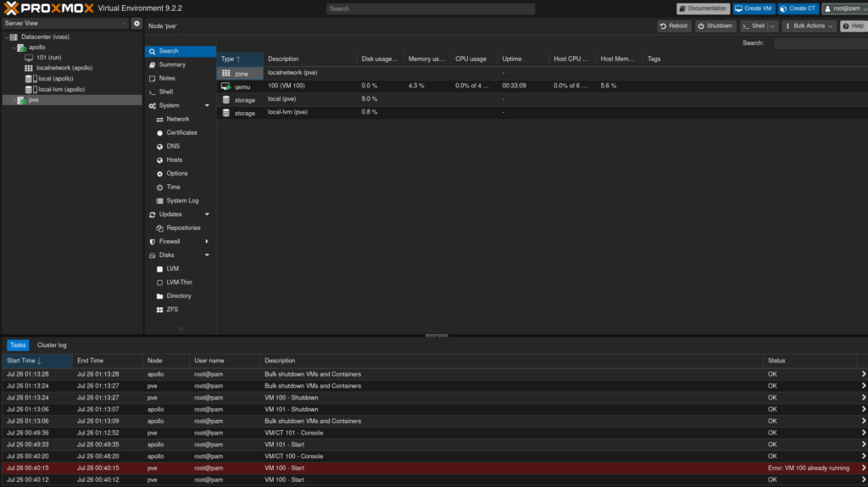Open the LVM disks panel

(181, 269)
